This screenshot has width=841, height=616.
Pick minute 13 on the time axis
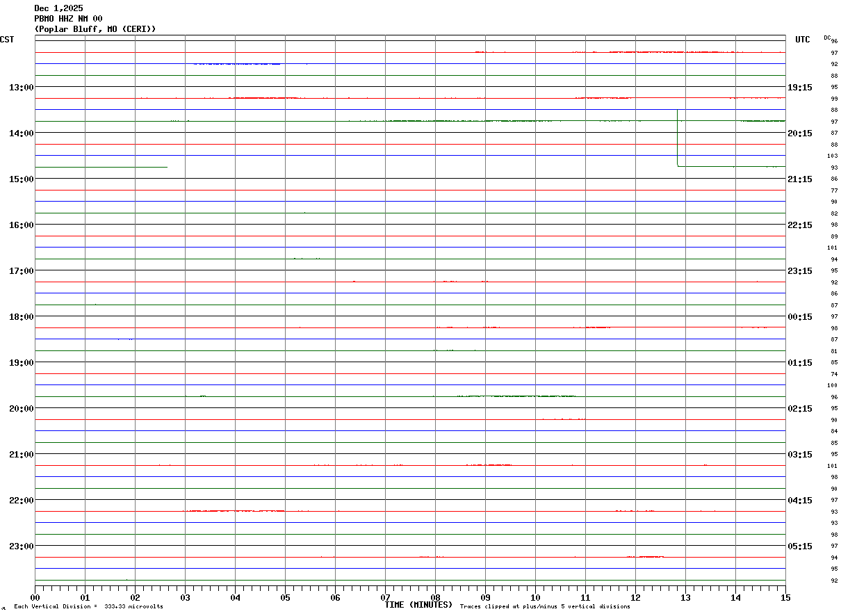point(685,597)
